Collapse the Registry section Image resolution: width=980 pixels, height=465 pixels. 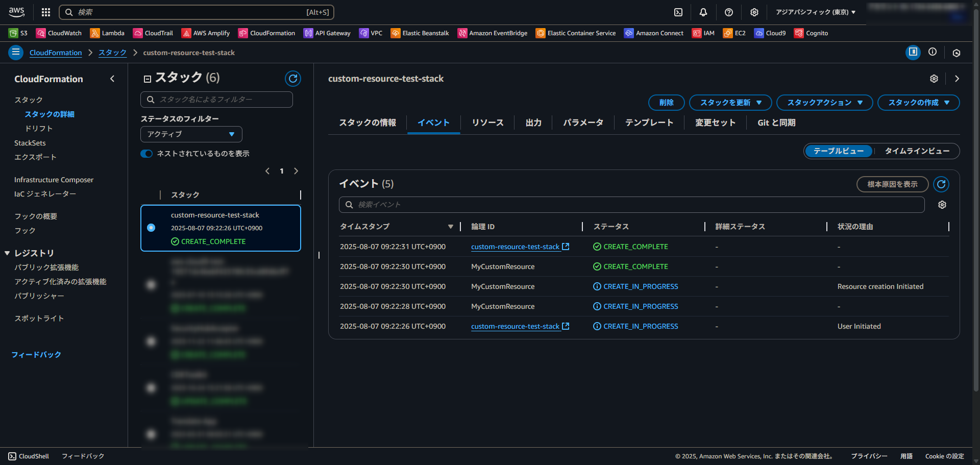(7, 253)
